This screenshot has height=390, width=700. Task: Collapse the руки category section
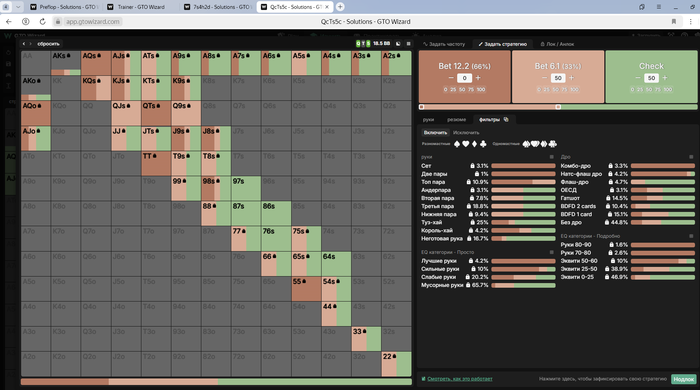[551, 157]
